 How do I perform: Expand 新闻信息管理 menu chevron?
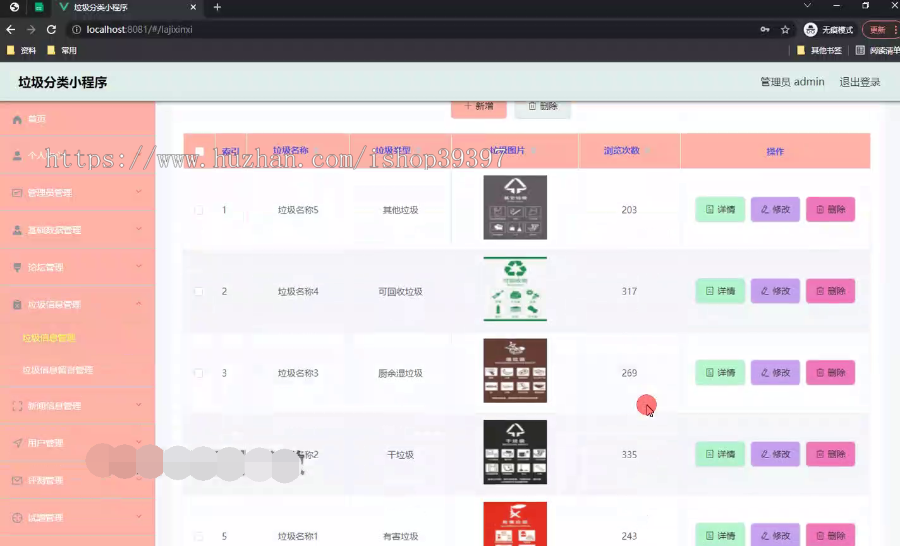click(x=138, y=405)
